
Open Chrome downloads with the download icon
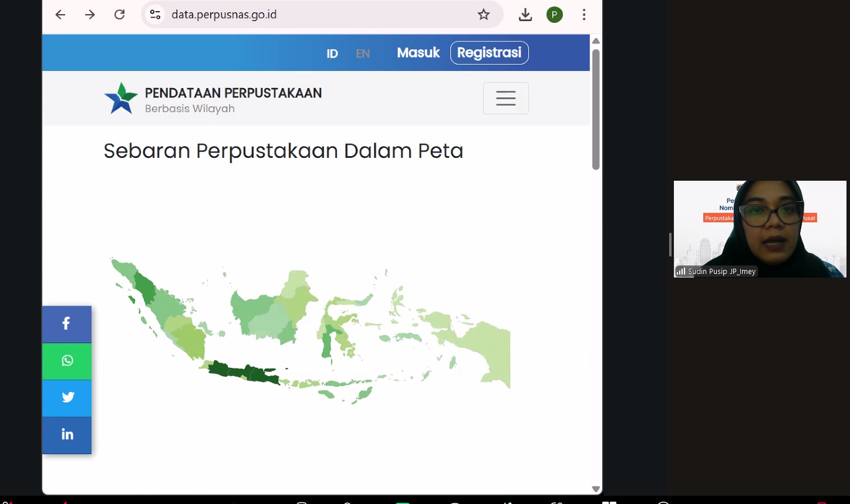[x=525, y=15]
